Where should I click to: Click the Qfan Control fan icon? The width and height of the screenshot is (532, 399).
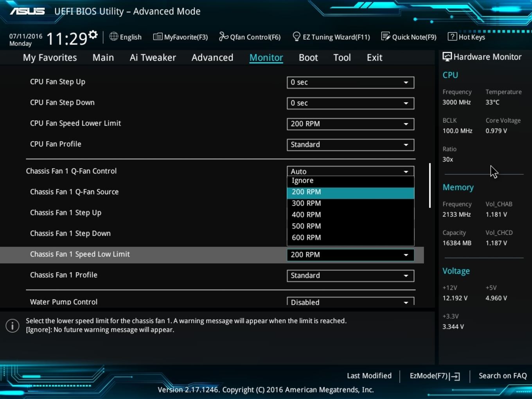pos(223,36)
